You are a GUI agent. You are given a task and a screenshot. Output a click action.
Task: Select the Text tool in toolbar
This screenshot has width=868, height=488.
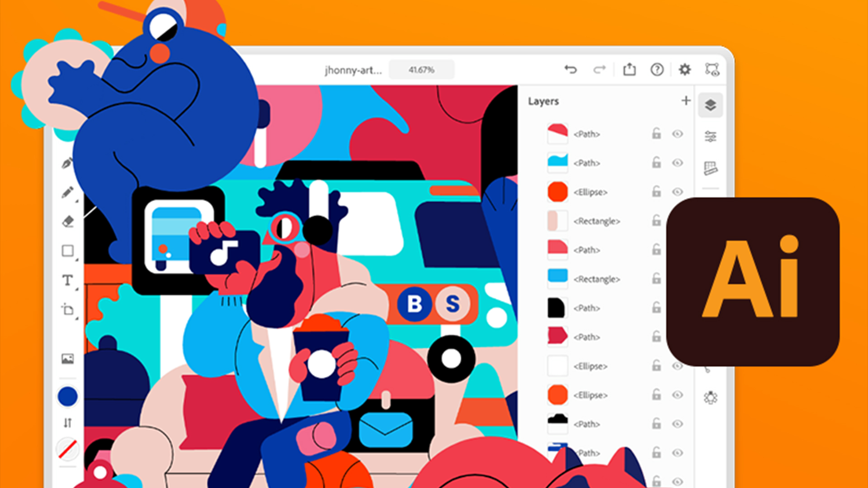pos(67,279)
